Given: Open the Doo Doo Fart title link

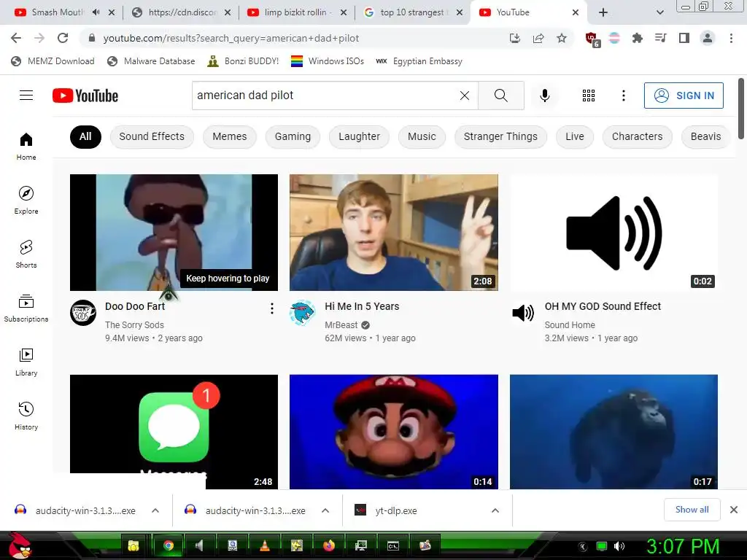Looking at the screenshot, I should [135, 306].
